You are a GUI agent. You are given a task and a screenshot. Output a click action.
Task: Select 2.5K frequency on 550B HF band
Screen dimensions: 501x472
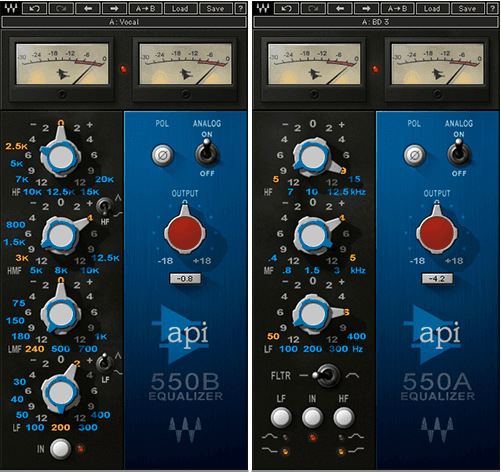tap(16, 146)
